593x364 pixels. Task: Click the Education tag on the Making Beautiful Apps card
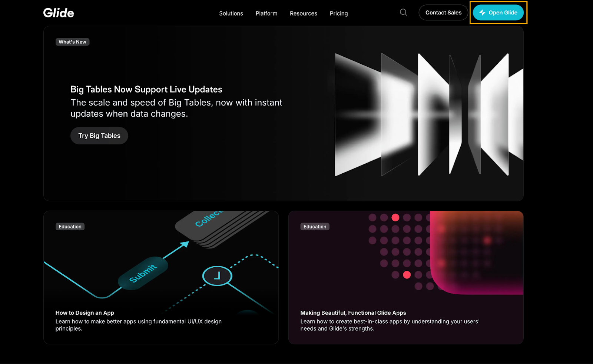click(x=315, y=227)
